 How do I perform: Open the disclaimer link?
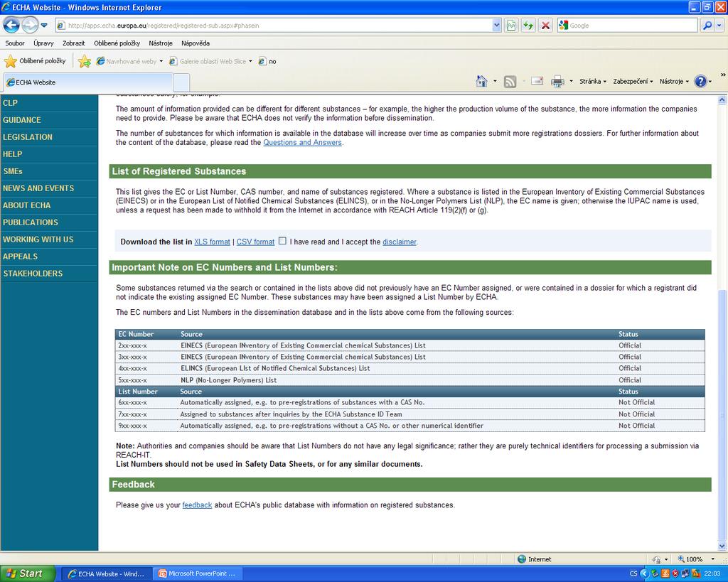click(400, 242)
